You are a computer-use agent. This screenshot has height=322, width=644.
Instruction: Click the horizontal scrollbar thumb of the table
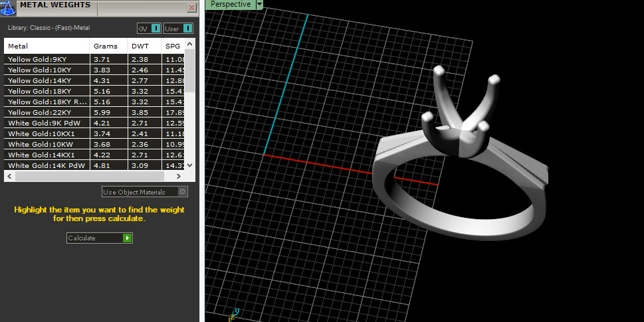[90, 177]
